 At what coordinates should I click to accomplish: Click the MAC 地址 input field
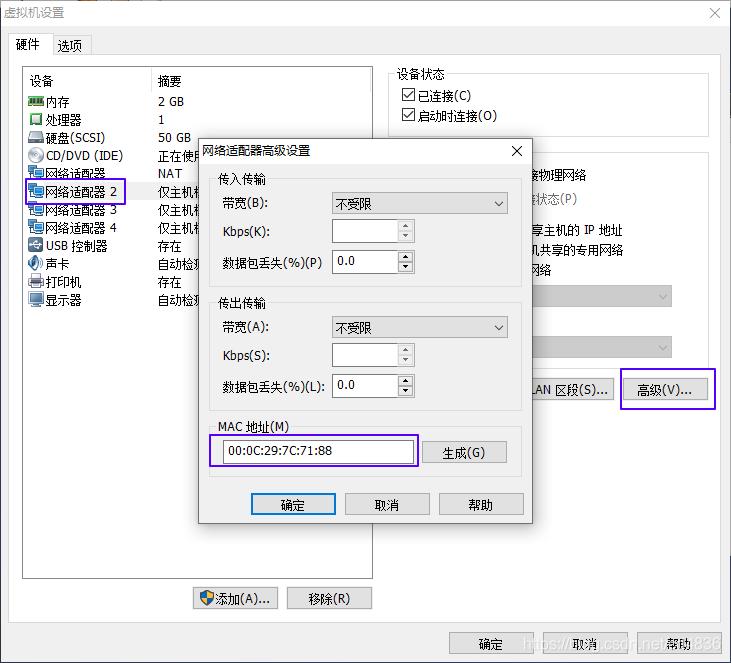[318, 451]
